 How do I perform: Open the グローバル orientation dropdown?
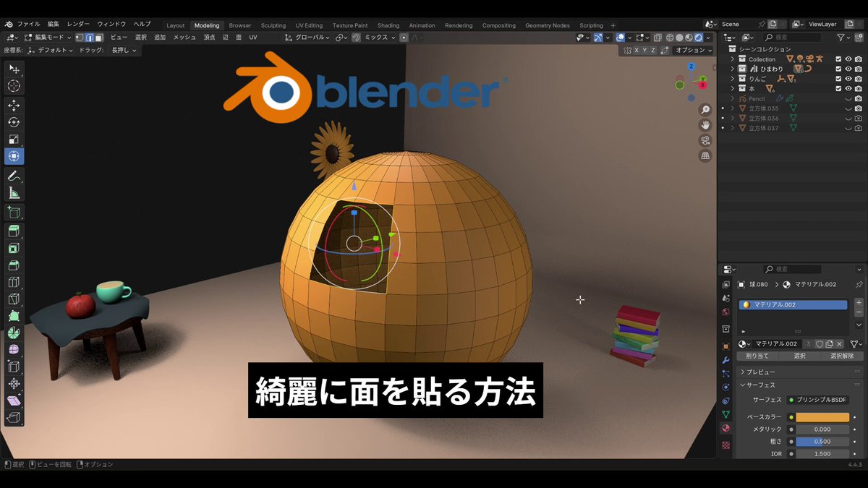tap(307, 37)
